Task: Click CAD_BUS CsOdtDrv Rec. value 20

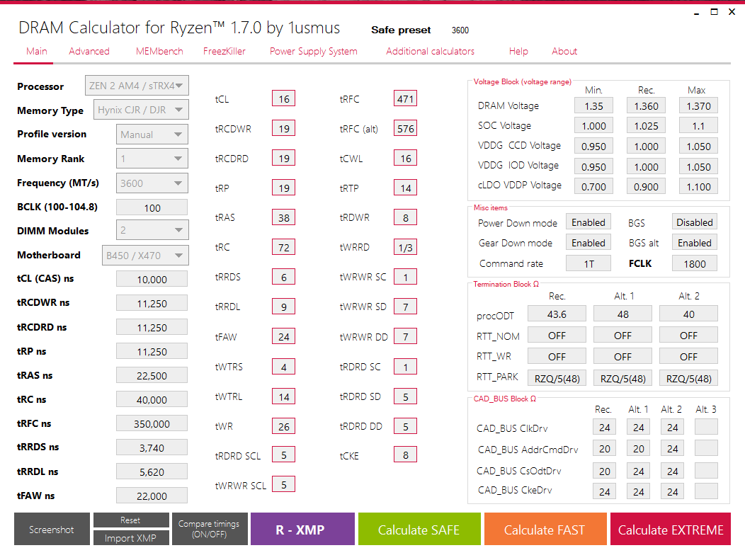Action: 604,471
